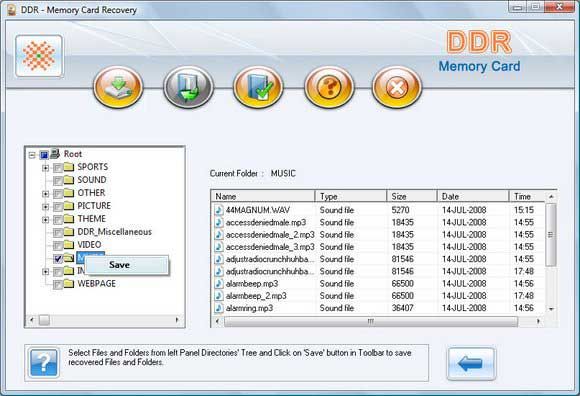
Task: Expand the SPORTS folder tree node
Action: 45,168
